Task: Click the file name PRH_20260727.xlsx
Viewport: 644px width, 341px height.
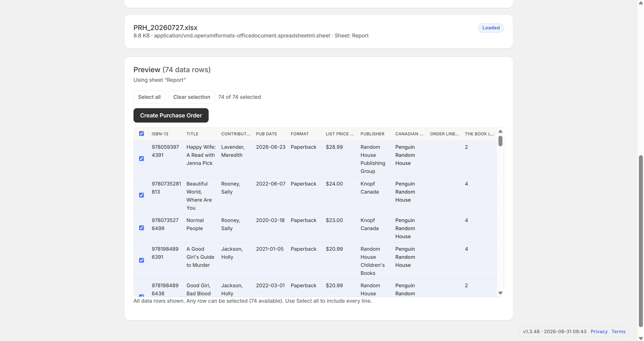Action: 165,27
